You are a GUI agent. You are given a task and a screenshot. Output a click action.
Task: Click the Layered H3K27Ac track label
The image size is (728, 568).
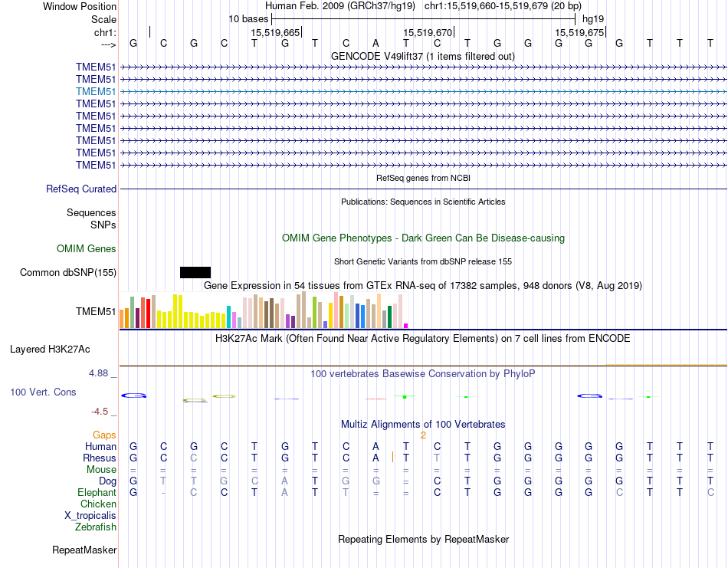[x=50, y=350]
